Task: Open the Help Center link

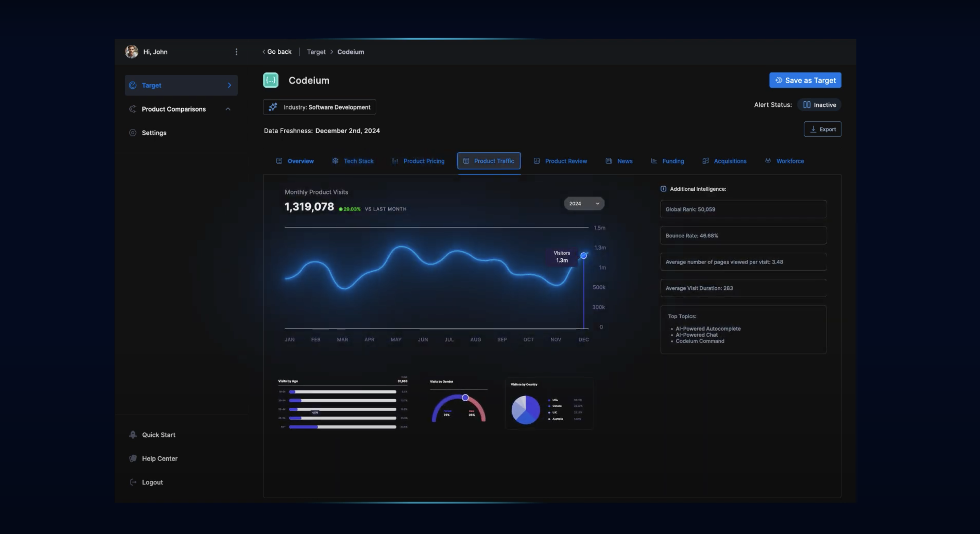Action: click(x=159, y=458)
